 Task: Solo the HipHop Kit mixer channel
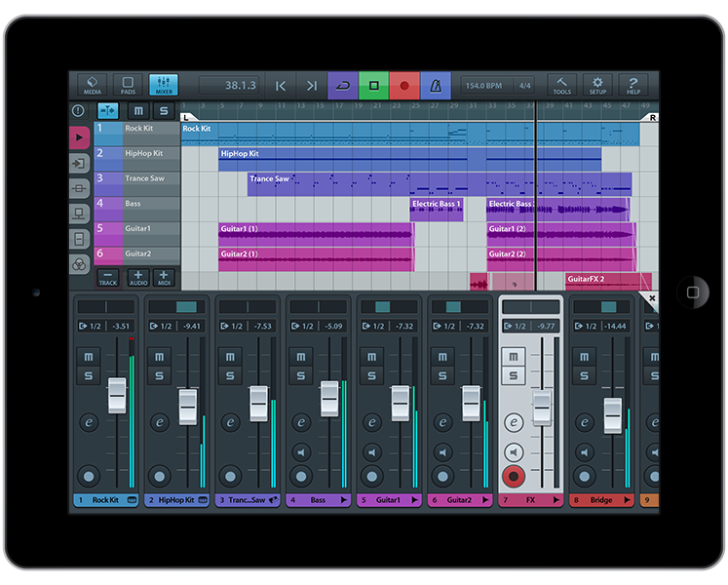(x=159, y=375)
